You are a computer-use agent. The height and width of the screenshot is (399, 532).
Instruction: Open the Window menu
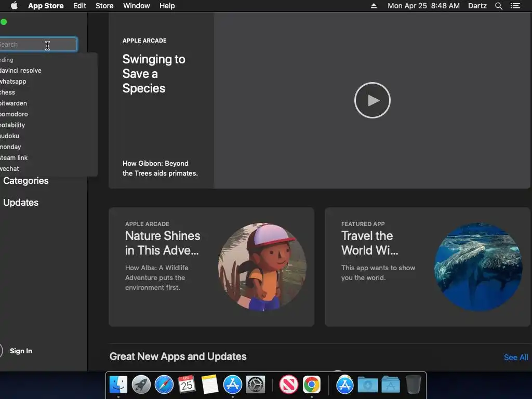point(137,6)
